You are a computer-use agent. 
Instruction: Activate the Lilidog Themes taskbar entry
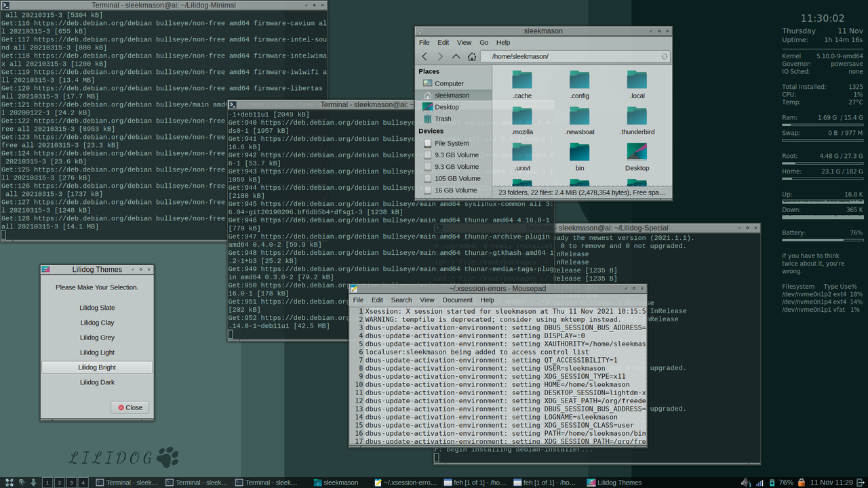pos(614,483)
